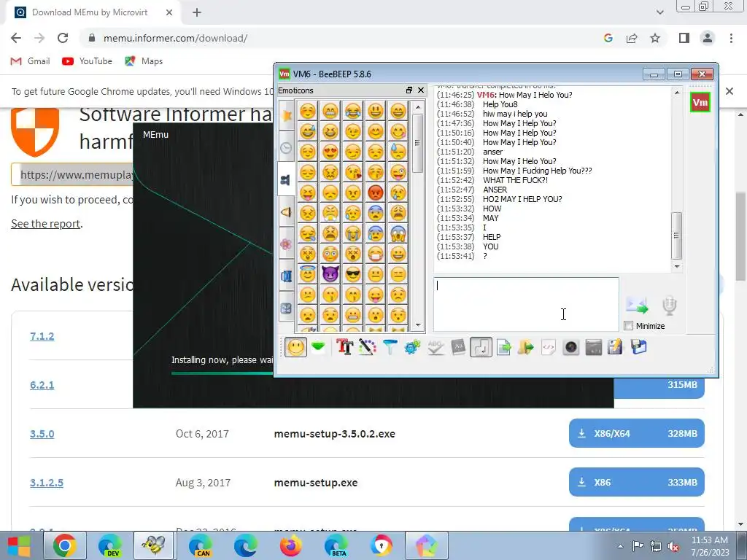
Task: Bookmark this page with star icon
Action: [x=655, y=38]
